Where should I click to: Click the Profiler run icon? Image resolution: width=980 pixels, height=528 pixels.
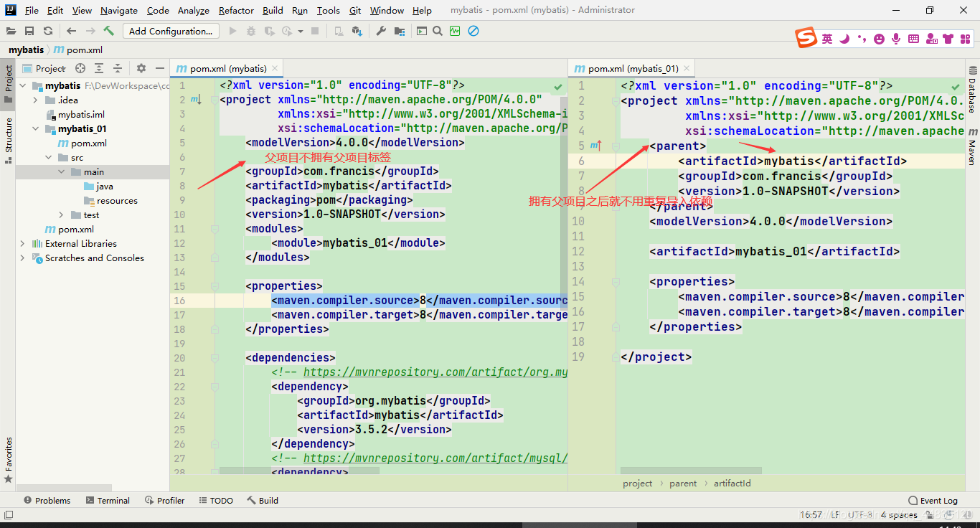[287, 31]
